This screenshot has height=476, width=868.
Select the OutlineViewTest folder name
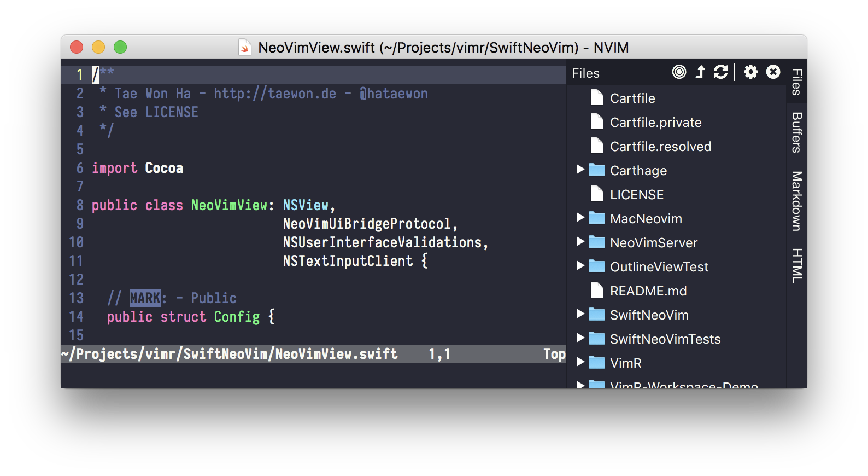(x=659, y=267)
